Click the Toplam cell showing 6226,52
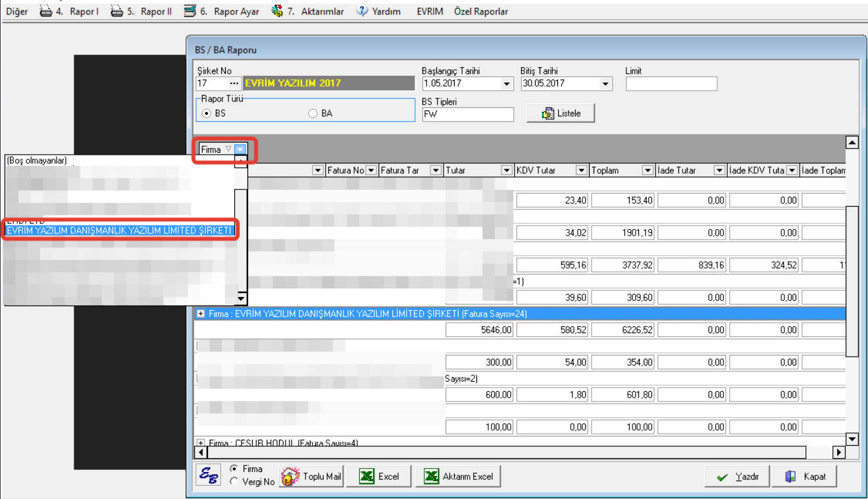Screen dimensions: 868x499 (x=623, y=330)
